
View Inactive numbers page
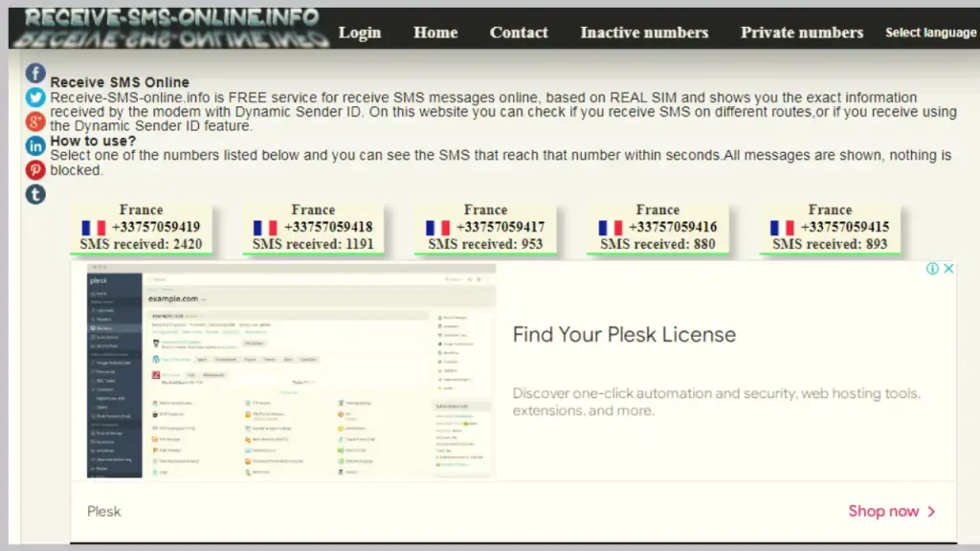(x=644, y=33)
